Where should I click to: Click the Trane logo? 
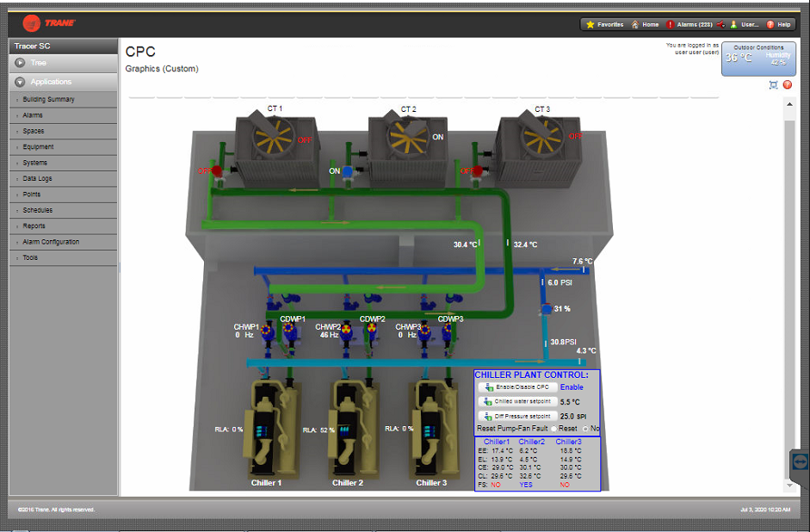pos(49,22)
